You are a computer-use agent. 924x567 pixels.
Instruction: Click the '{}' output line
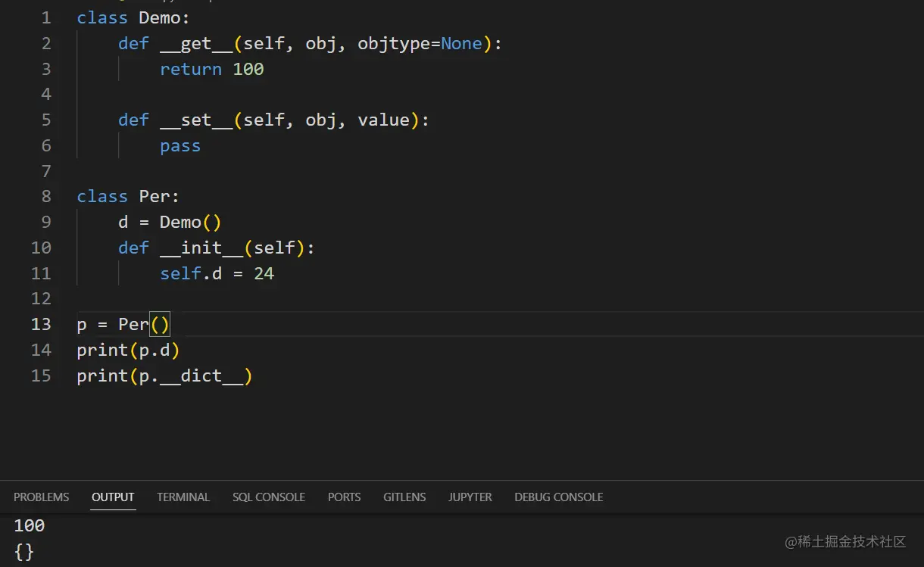24,552
